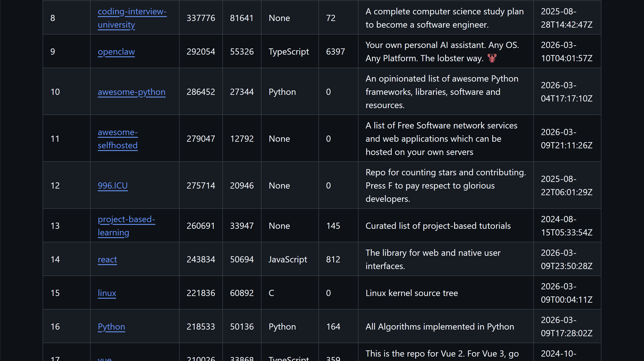Click the star count 337776 cell
The width and height of the screenshot is (644, 361).
tap(201, 18)
